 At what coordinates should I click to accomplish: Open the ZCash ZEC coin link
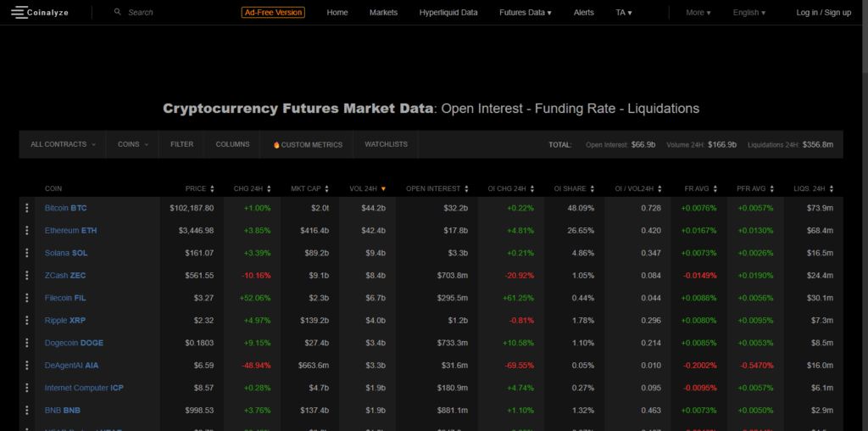pos(65,276)
